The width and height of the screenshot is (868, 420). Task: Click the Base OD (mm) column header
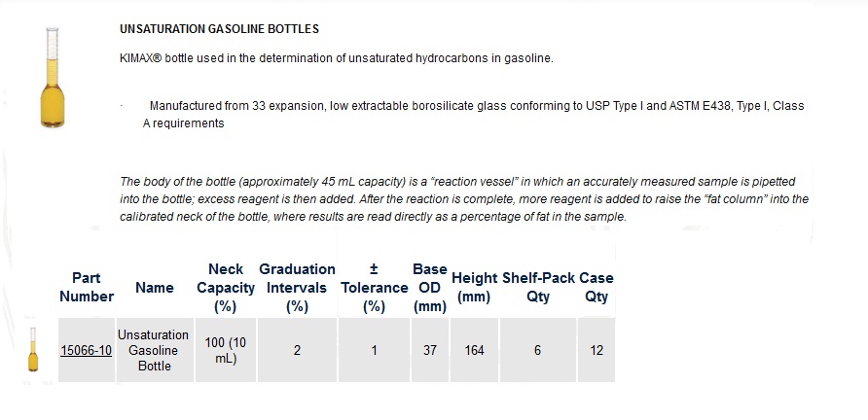[x=429, y=288]
